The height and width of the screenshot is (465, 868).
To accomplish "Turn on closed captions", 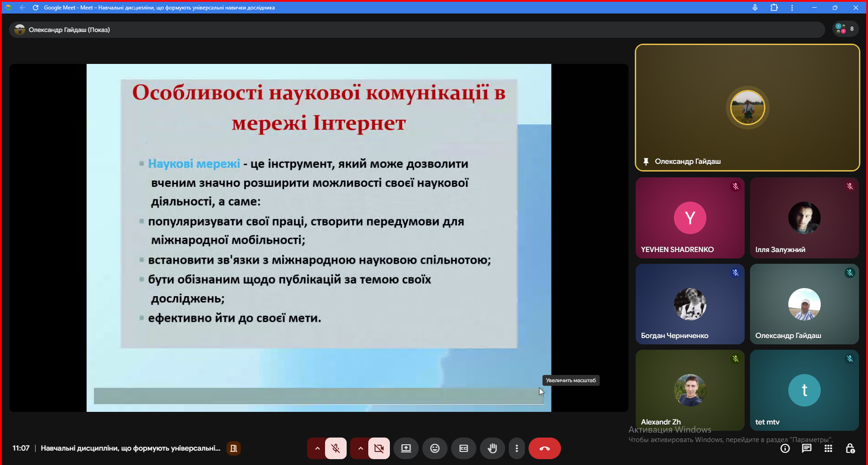I will coord(464,448).
